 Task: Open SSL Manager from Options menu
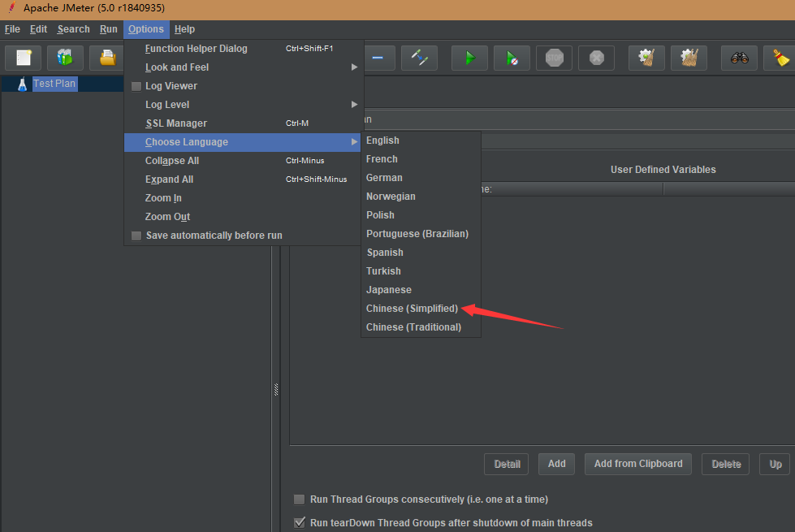244,123
